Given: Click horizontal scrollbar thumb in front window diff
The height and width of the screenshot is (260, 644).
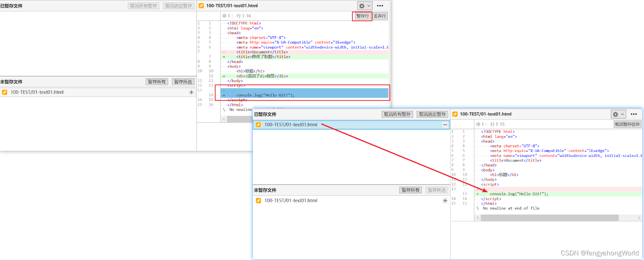Looking at the screenshot, I should click(550, 218).
